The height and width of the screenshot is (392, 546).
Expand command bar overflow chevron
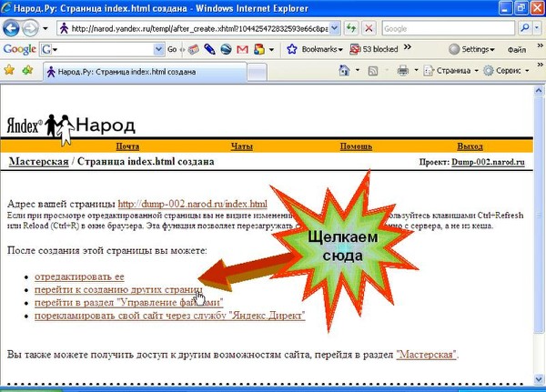coord(540,65)
